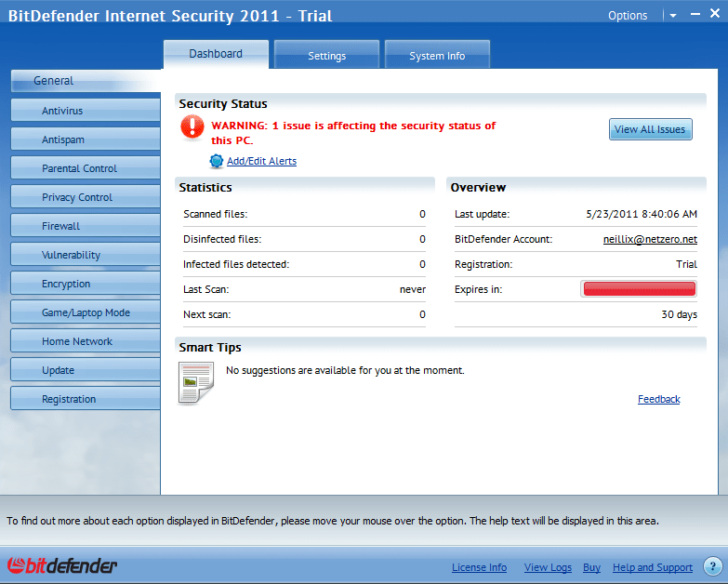Click the Buy link
This screenshot has height=584, width=728.
pyautogui.click(x=591, y=567)
